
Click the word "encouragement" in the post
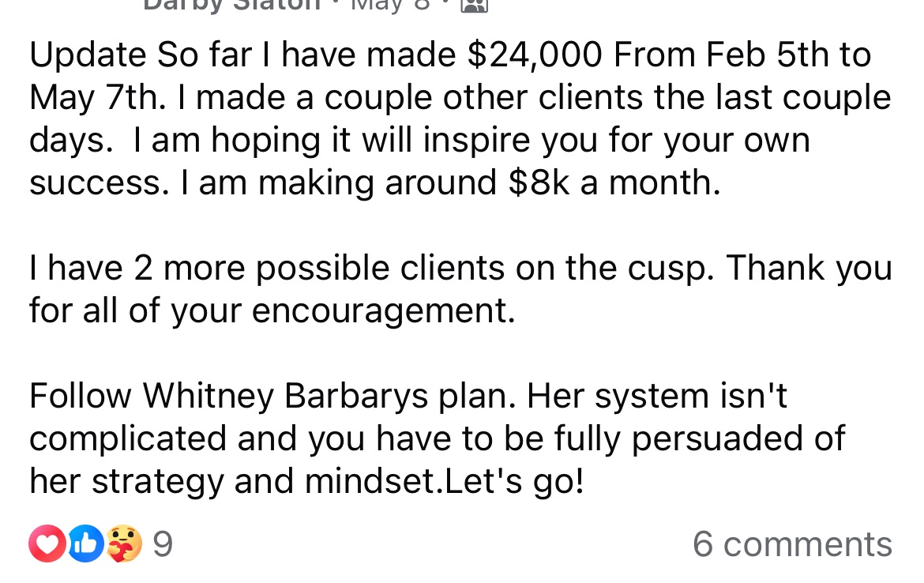pyautogui.click(x=383, y=311)
